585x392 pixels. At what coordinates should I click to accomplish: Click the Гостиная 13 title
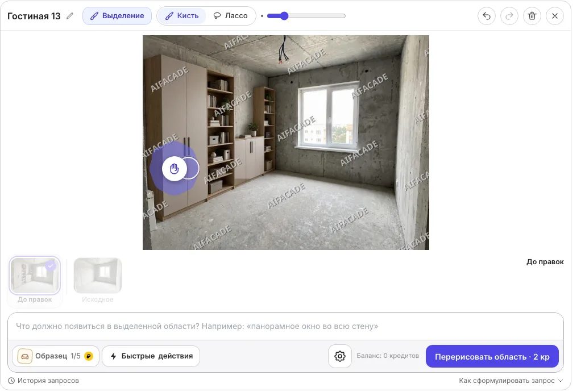click(x=34, y=16)
